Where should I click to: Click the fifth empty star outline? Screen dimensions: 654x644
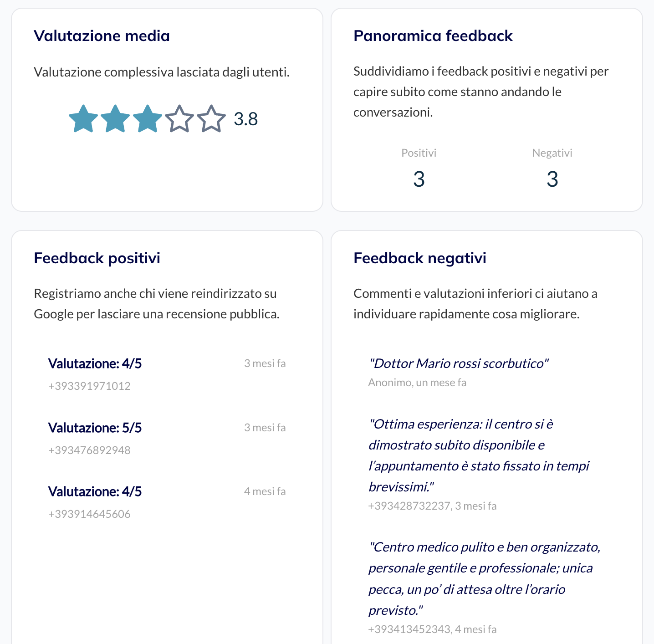[x=210, y=119]
